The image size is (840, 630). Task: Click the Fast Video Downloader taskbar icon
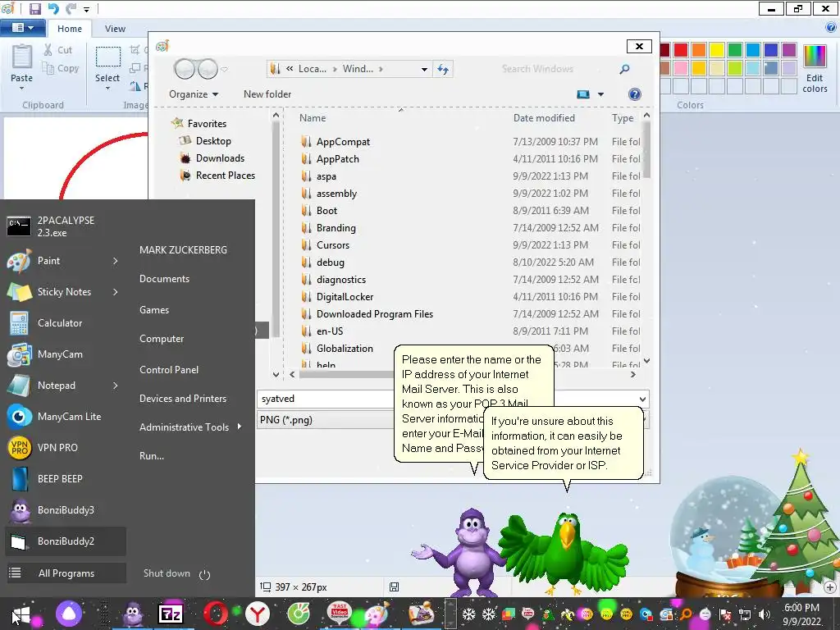click(339, 613)
